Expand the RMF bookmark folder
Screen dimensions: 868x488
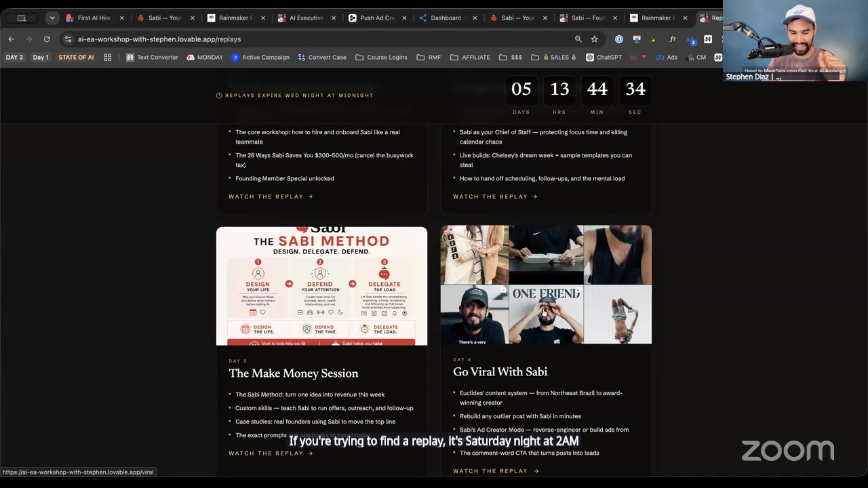(x=429, y=58)
